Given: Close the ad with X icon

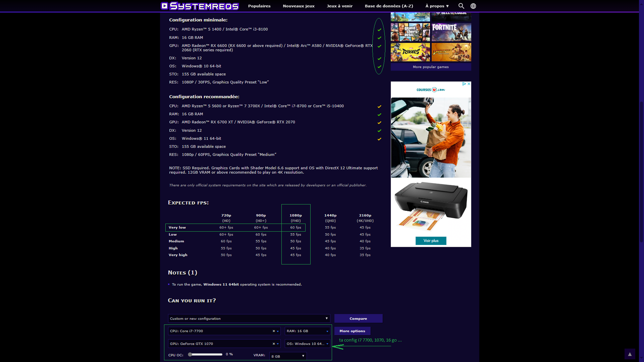Looking at the screenshot, I should (469, 84).
